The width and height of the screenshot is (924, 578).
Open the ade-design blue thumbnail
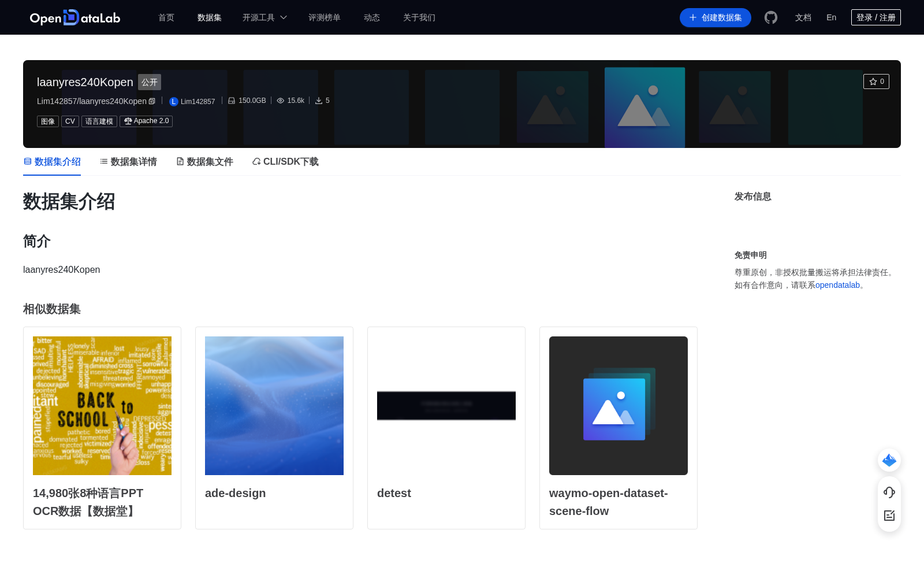pos(274,406)
